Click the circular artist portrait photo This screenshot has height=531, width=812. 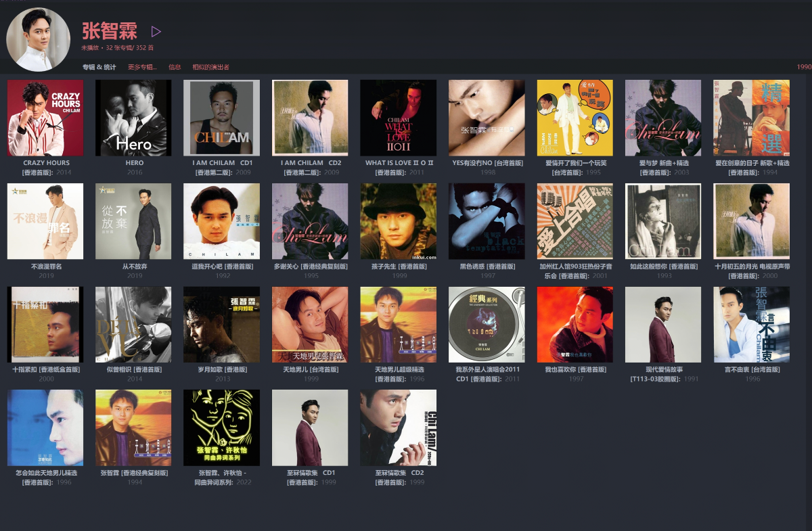(38, 39)
